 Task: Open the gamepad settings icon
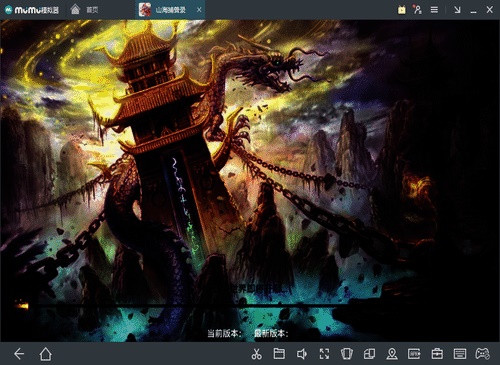point(482,354)
